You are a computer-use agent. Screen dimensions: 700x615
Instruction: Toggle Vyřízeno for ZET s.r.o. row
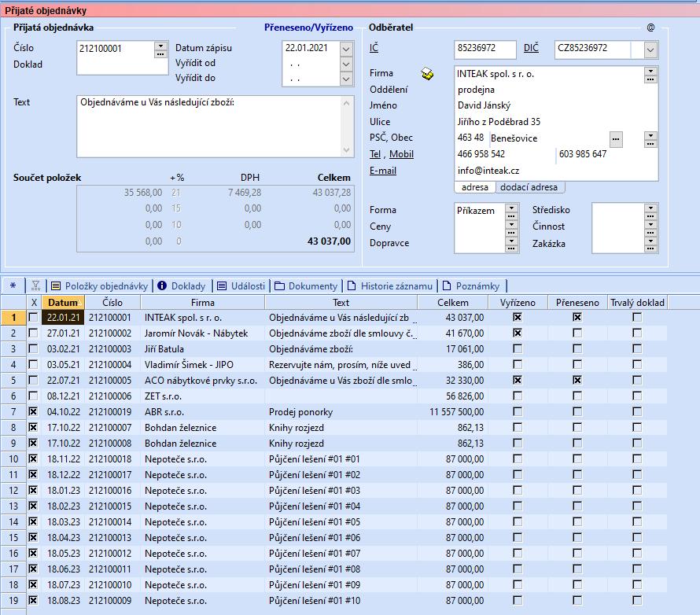point(518,396)
